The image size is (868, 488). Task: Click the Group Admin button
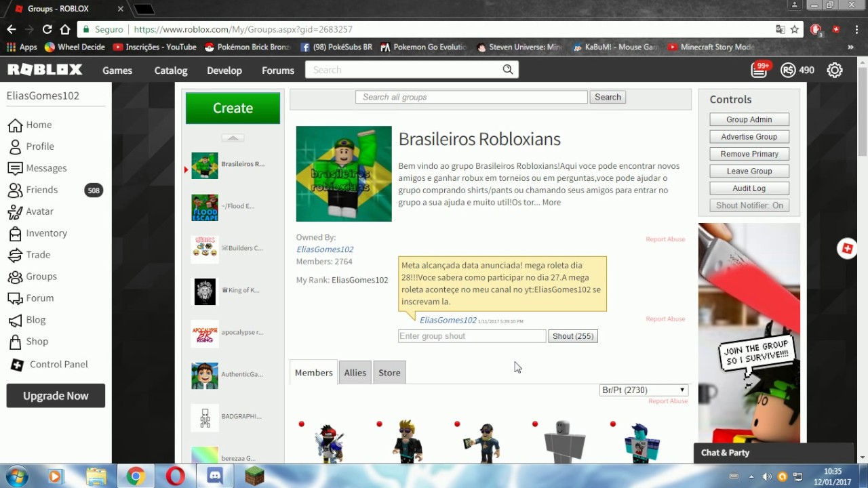point(749,119)
